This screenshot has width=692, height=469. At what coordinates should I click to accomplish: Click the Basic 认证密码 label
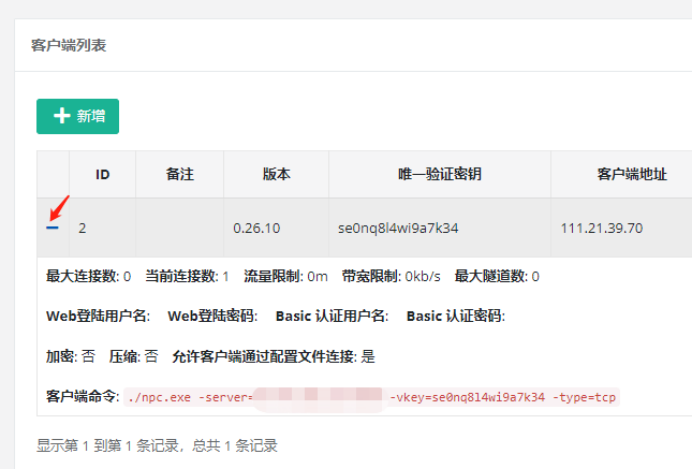tap(455, 316)
